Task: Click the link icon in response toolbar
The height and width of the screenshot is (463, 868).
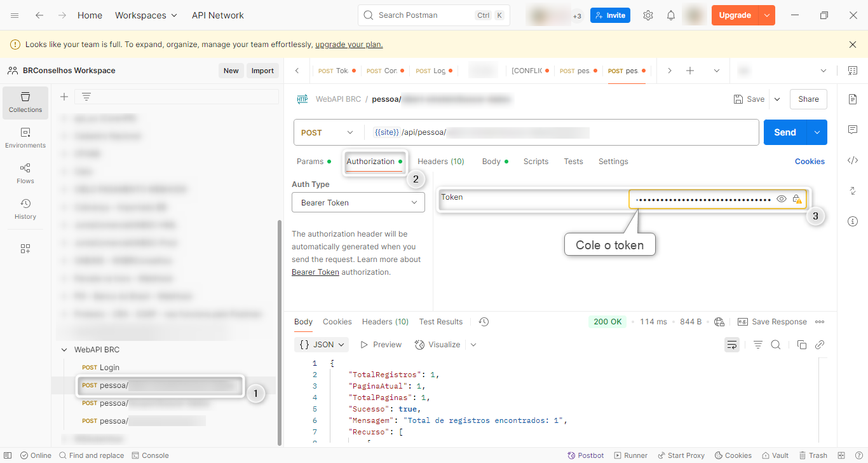Action: coord(820,345)
